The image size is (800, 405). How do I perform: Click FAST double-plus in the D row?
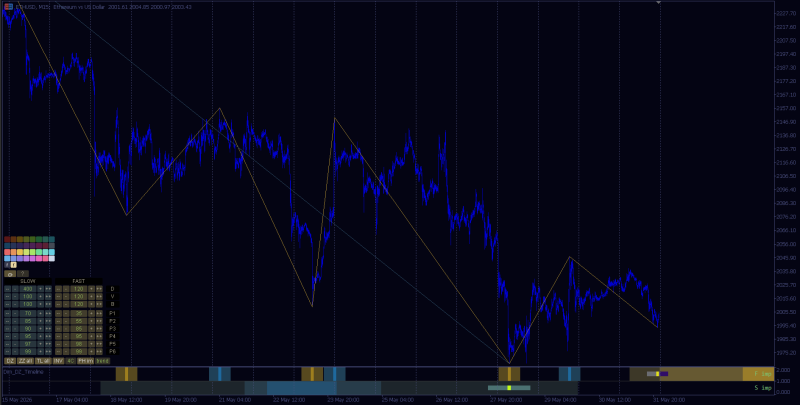coord(99,289)
